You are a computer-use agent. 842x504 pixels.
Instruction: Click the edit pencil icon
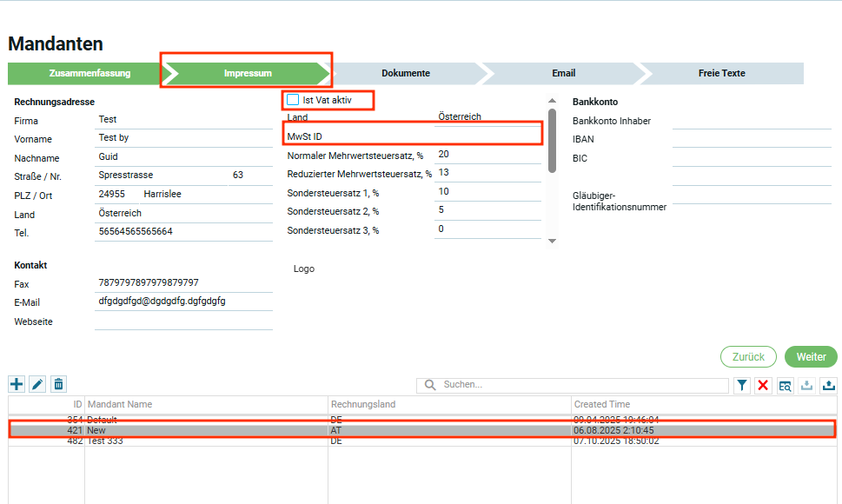tap(37, 384)
